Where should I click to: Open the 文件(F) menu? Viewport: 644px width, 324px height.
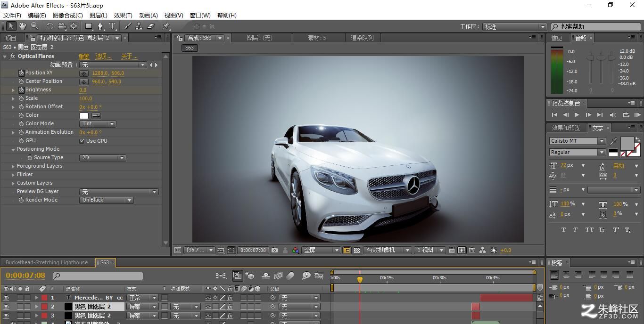[x=12, y=16]
